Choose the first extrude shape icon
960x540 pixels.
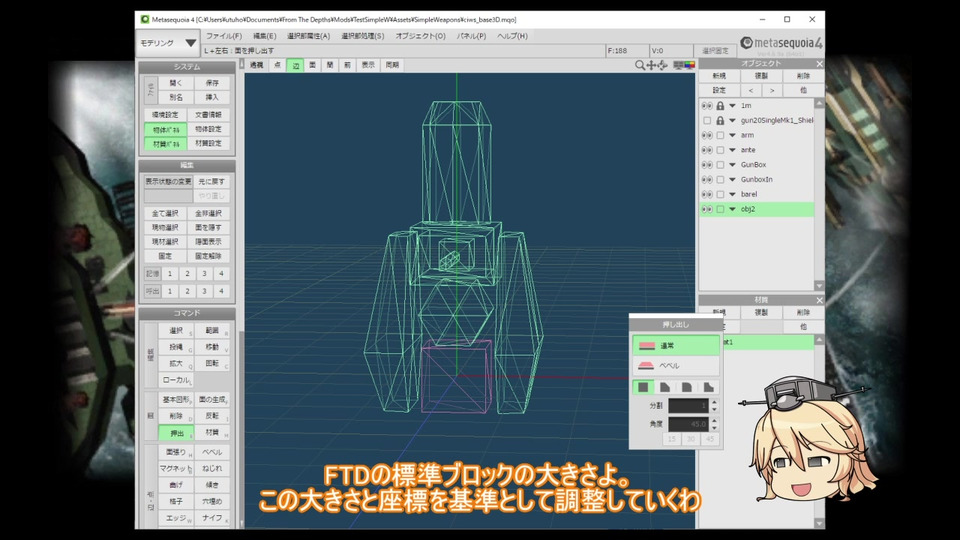click(643, 387)
